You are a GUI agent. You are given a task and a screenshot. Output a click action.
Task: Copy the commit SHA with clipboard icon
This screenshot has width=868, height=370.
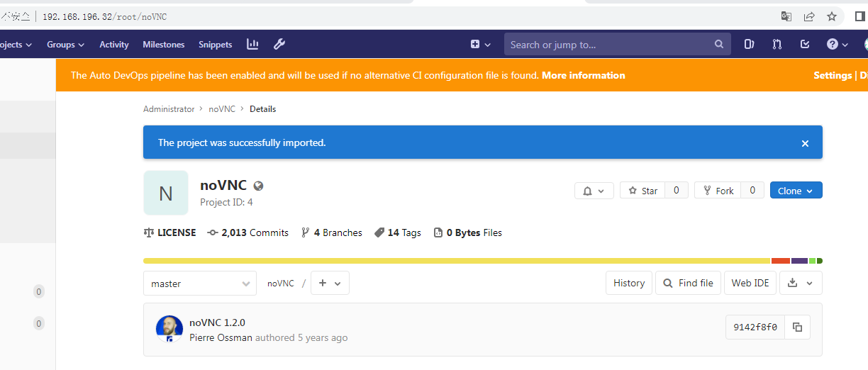797,327
